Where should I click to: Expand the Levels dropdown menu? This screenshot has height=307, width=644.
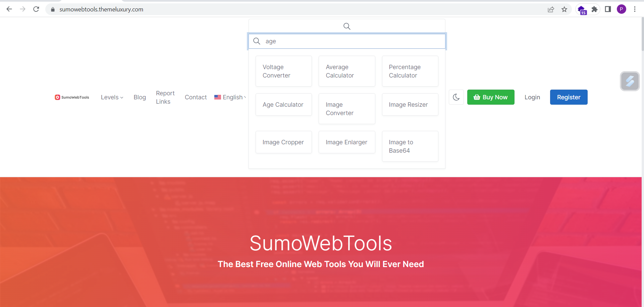pos(112,97)
